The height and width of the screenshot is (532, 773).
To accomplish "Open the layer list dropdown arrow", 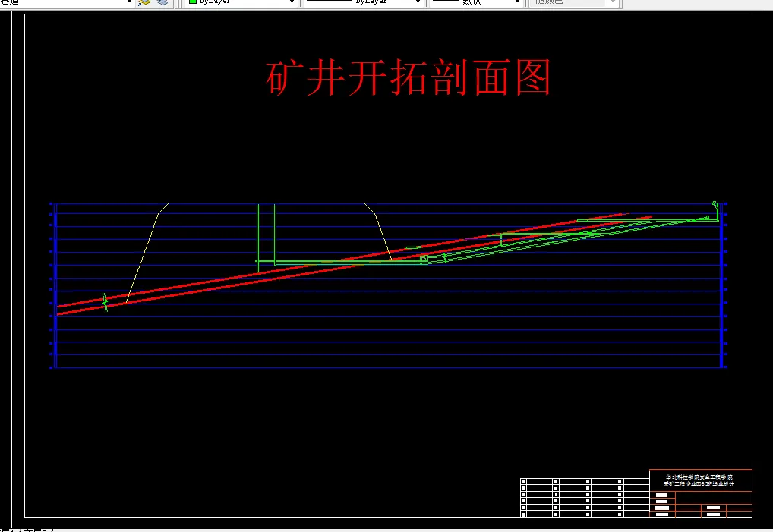I will tap(129, 2).
